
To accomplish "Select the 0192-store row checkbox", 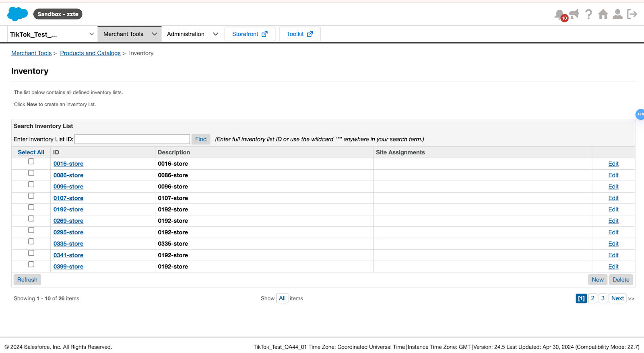I will [x=31, y=207].
